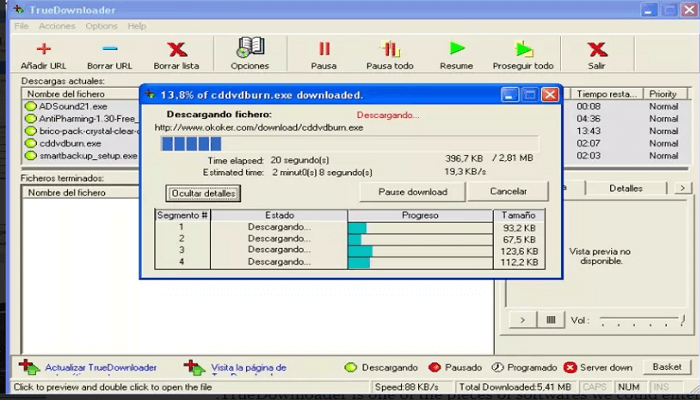Click Nombre del fichero header in Ficheros terminados
Screen dimensions: 700x400
80,192
